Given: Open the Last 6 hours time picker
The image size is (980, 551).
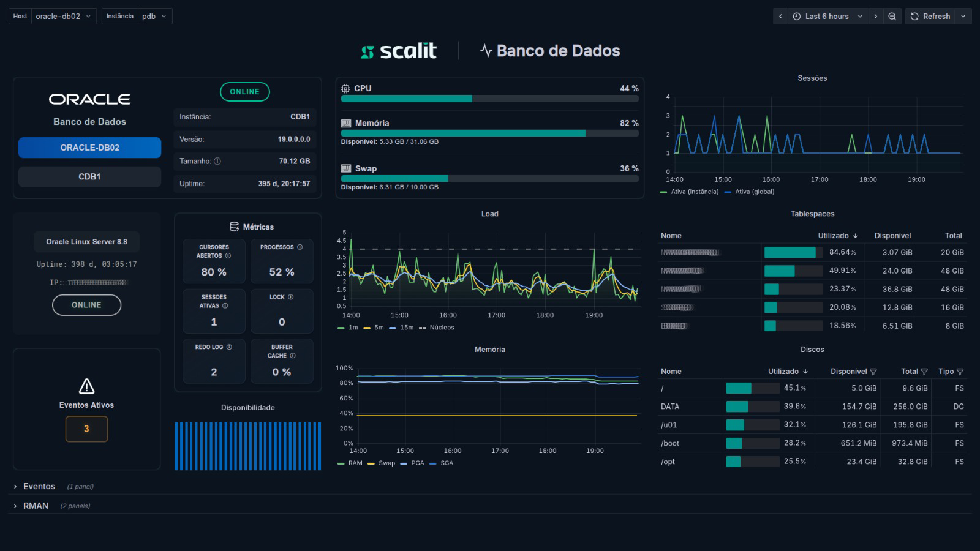Looking at the screenshot, I should 826,17.
